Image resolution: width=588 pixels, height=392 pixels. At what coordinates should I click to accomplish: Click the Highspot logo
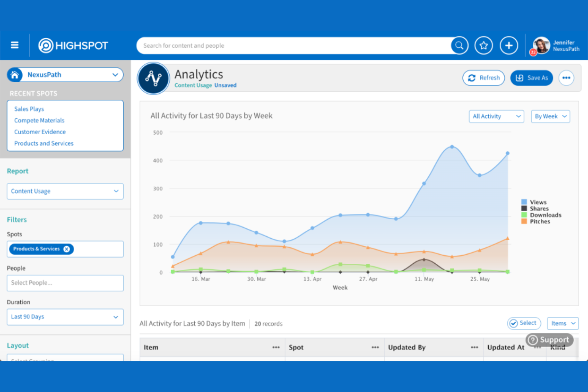click(x=73, y=45)
